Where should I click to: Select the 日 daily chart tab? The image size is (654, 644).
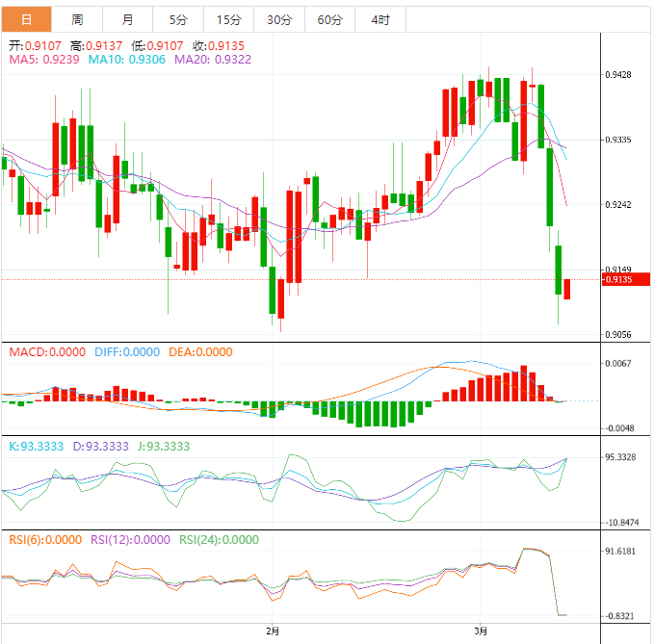pos(26,19)
